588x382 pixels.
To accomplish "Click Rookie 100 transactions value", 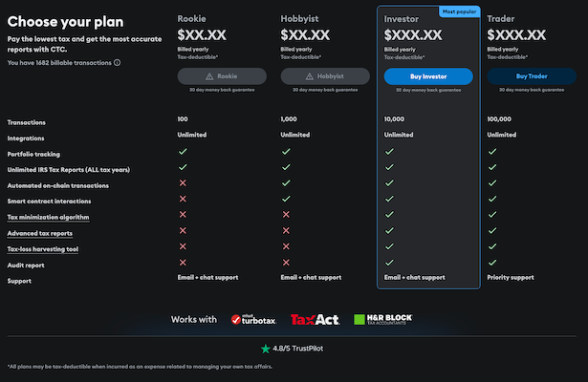I will pos(183,119).
